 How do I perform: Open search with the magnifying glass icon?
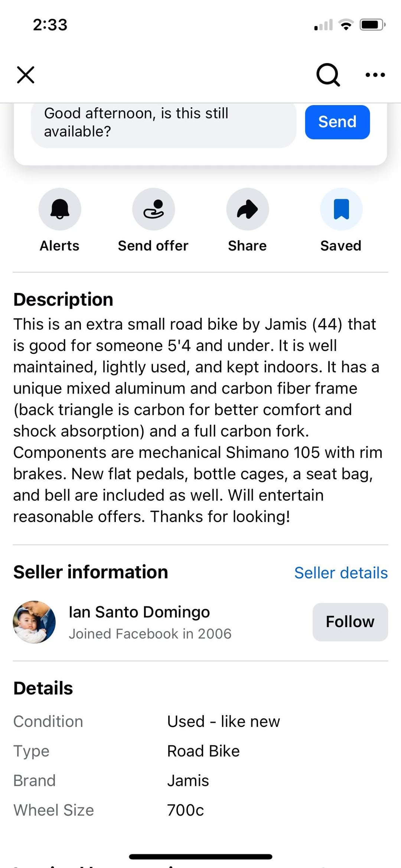328,75
